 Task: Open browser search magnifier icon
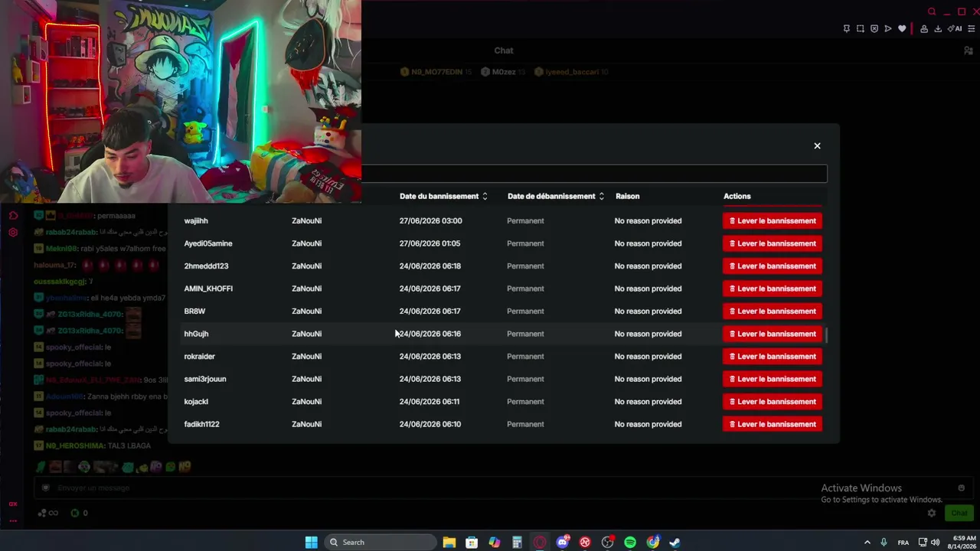pyautogui.click(x=932, y=11)
